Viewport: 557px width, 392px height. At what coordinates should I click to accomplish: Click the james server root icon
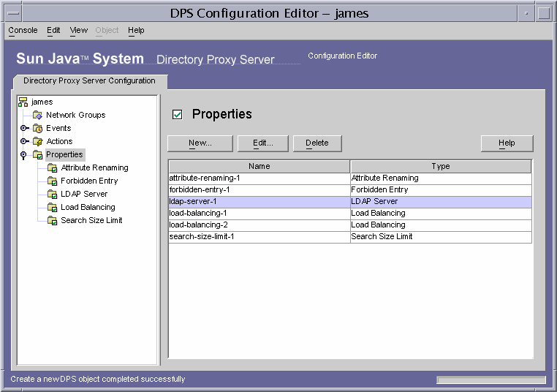(x=23, y=102)
